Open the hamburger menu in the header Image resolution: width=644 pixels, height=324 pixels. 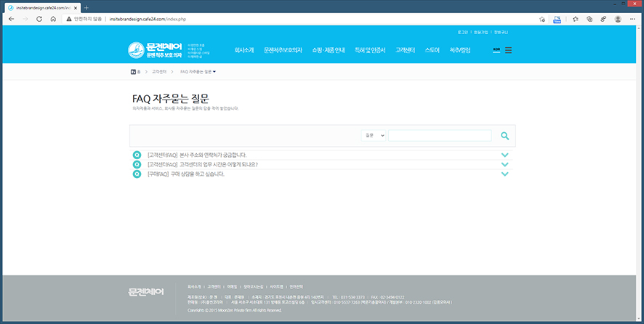coord(508,50)
